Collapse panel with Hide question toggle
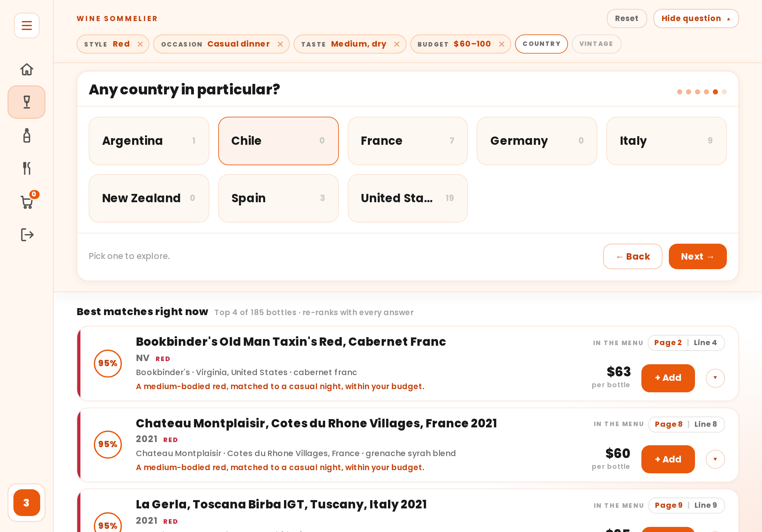This screenshot has height=532, width=762. click(696, 18)
